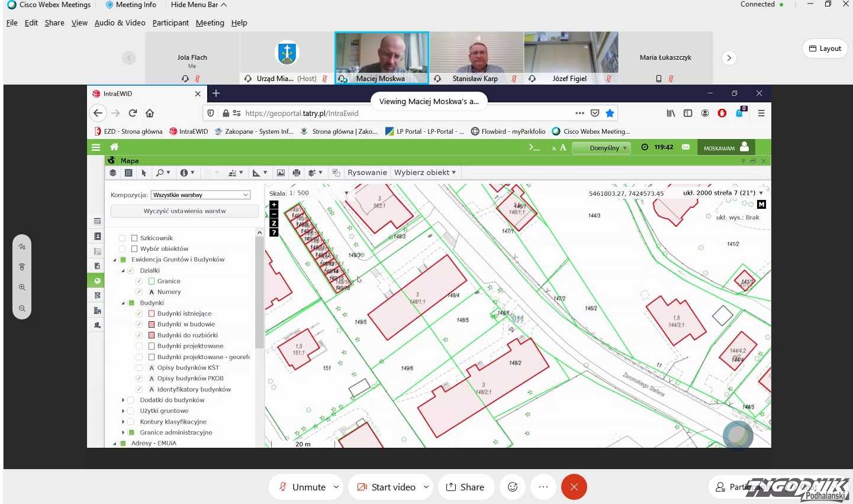Click the map image export icon

pos(281,173)
